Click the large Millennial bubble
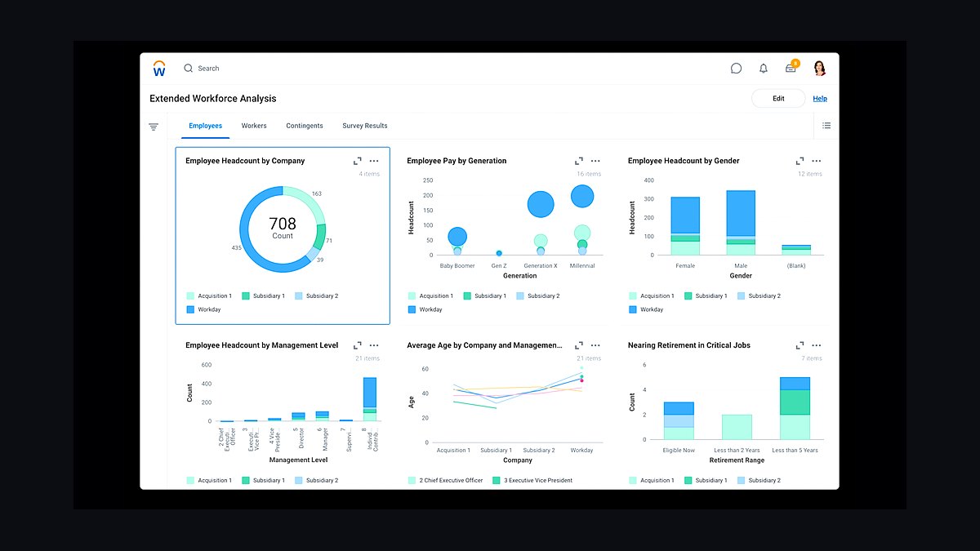This screenshot has width=980, height=551. pyautogui.click(x=582, y=196)
